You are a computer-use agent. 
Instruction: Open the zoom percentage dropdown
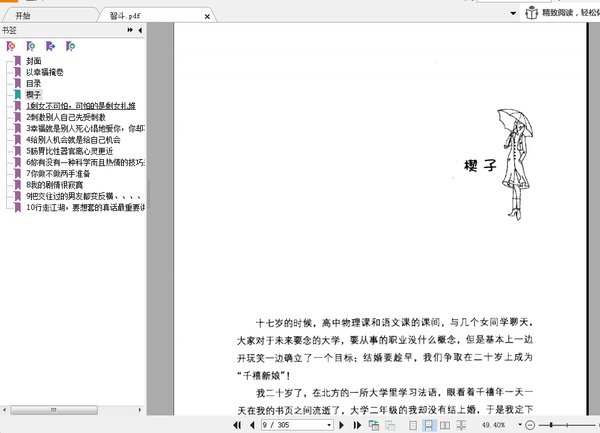point(520,425)
